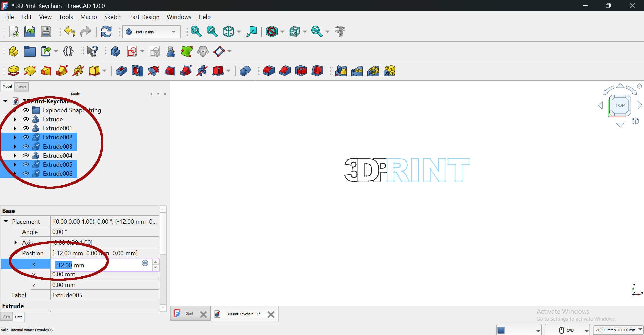Select the y position value 0.00 mm

[x=64, y=274]
